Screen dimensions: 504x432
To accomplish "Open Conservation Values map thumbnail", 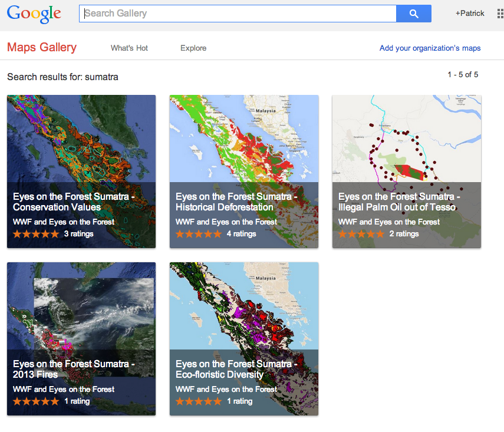I will (81, 138).
